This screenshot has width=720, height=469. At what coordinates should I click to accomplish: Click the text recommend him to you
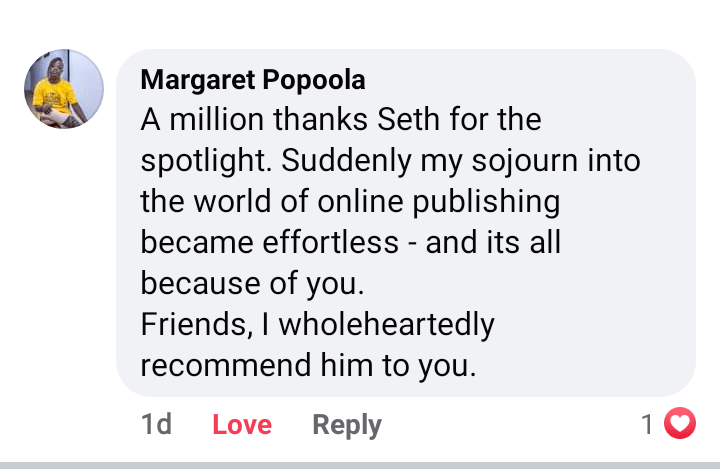click(x=308, y=366)
